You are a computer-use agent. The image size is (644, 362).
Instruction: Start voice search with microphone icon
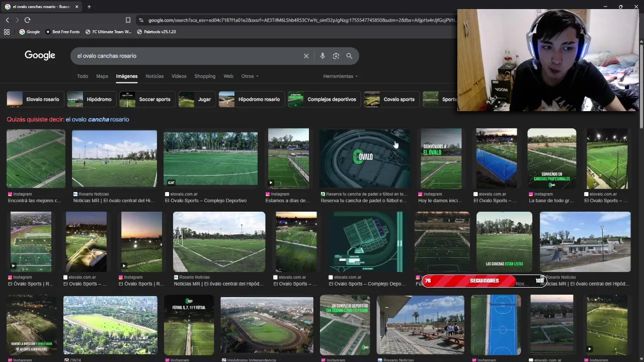pos(323,56)
